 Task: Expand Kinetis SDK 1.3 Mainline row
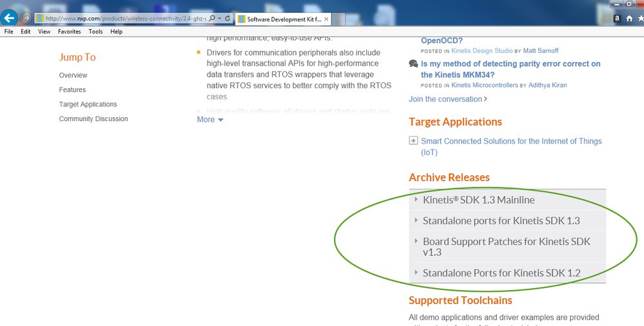point(507,200)
